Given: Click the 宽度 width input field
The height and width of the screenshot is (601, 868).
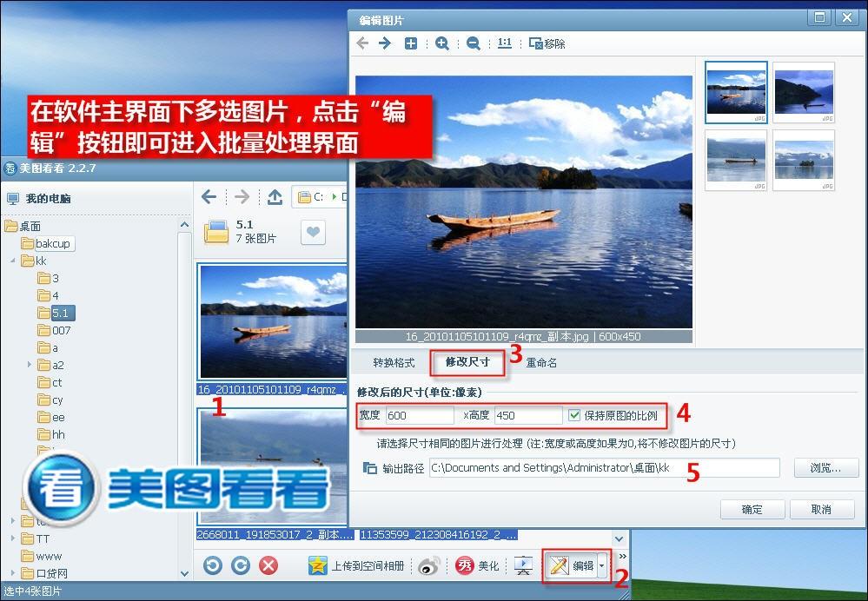Looking at the screenshot, I should point(418,415).
